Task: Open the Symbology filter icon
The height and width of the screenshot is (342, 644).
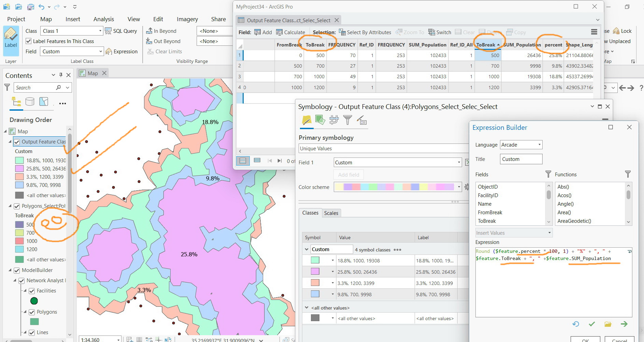Action: pyautogui.click(x=348, y=120)
